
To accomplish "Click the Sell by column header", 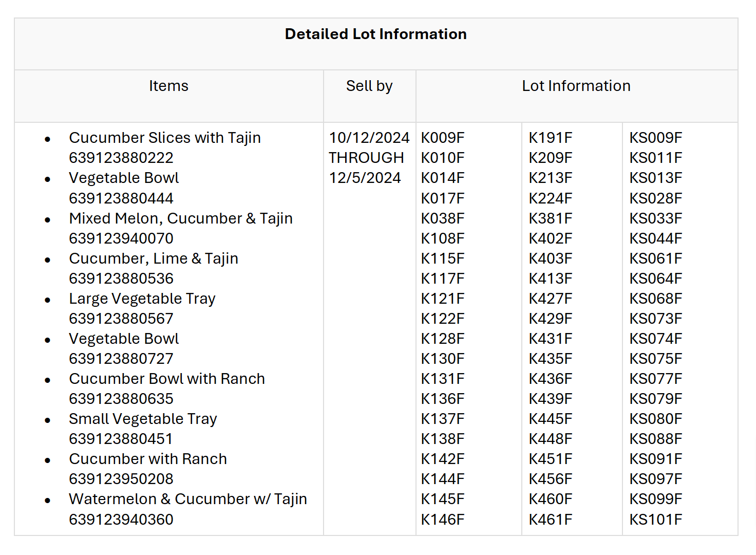I will tap(369, 86).
